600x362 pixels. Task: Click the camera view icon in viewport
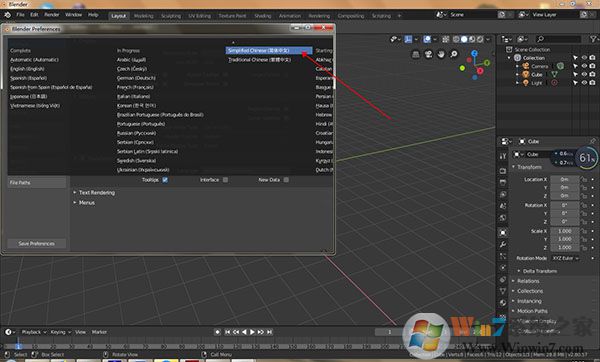(428, 54)
